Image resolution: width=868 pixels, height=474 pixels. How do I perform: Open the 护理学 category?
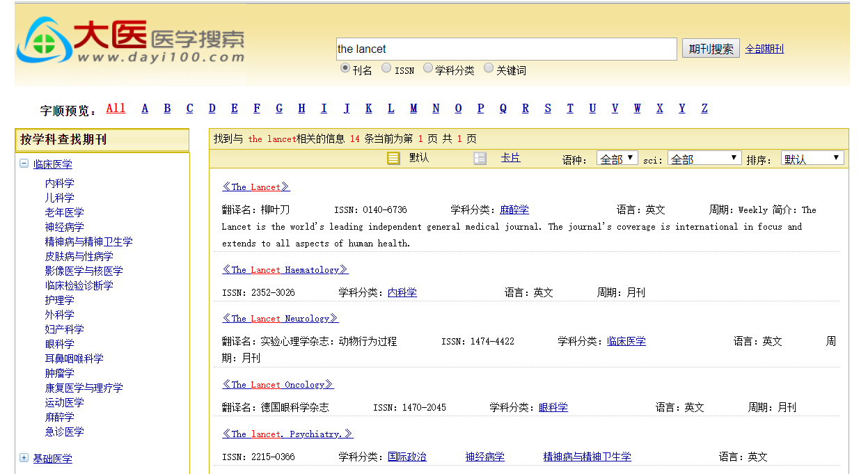point(60,300)
